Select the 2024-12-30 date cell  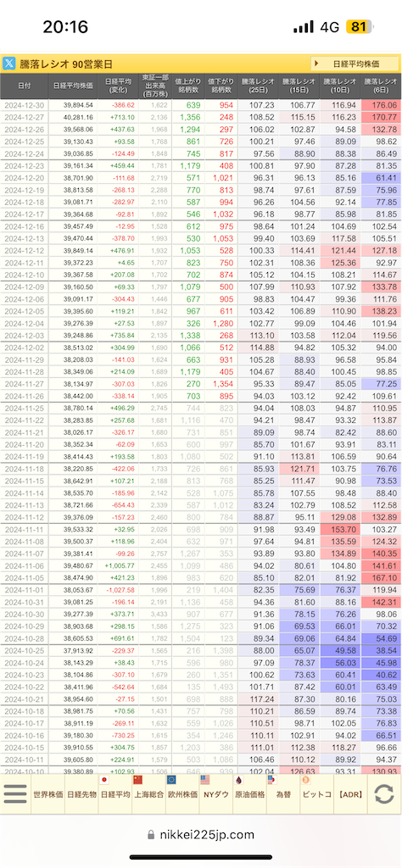(25, 104)
